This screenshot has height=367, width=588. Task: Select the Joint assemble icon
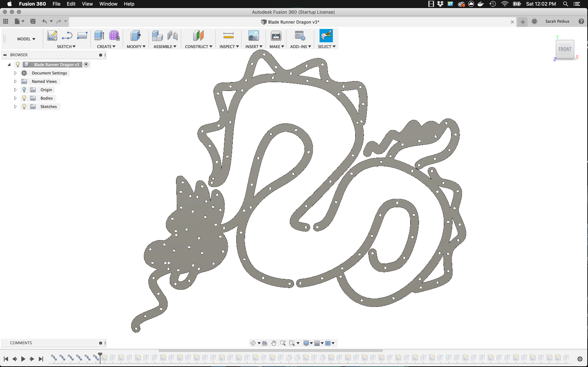click(x=173, y=36)
